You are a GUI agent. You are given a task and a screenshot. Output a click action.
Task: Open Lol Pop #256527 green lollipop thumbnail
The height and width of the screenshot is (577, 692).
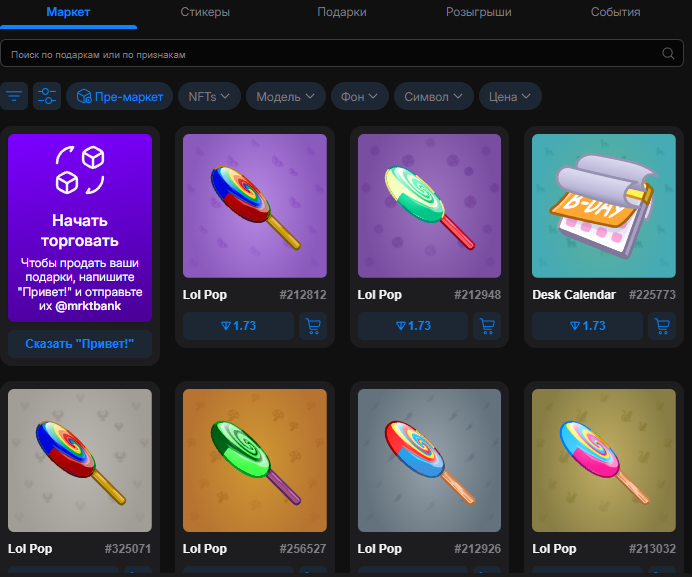(x=255, y=460)
